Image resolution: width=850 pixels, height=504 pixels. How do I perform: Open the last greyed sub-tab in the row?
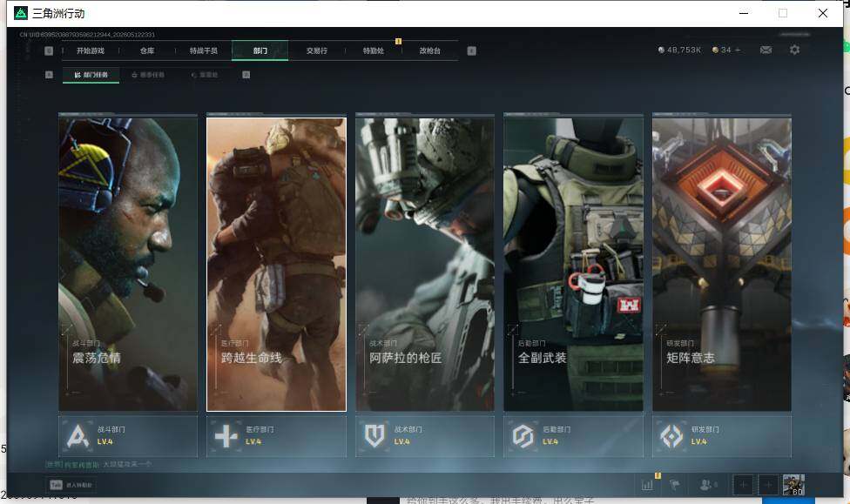205,75
